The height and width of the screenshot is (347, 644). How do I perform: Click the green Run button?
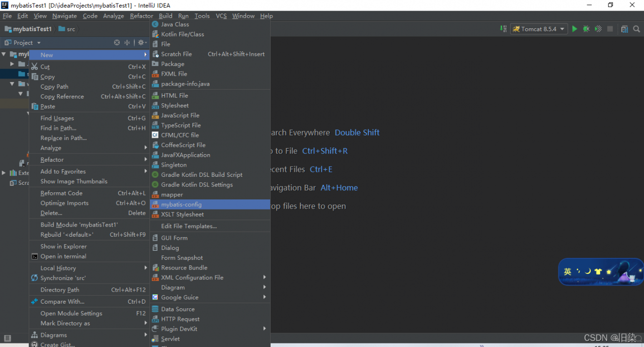pyautogui.click(x=575, y=29)
